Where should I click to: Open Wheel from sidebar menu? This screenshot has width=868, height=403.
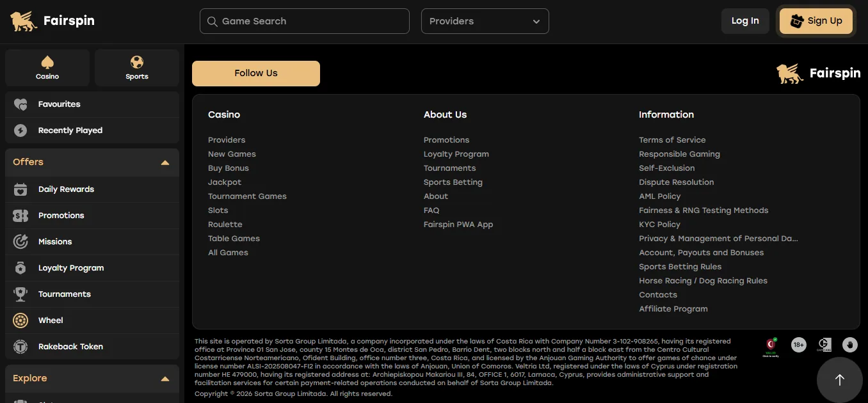click(92, 320)
